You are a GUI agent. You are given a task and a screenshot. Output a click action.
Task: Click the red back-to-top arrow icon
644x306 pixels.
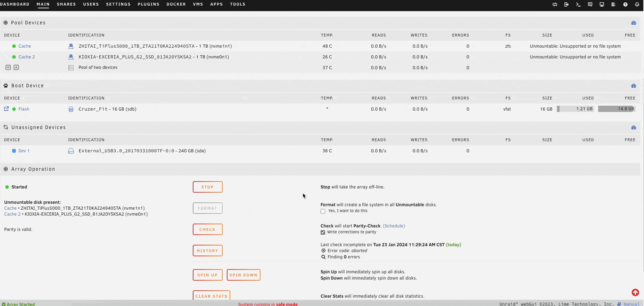click(635, 292)
